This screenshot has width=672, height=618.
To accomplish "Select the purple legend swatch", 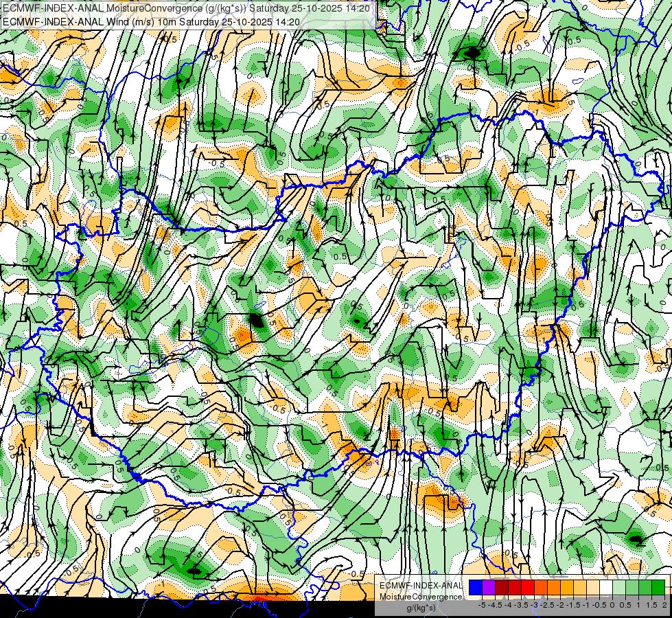I will tap(489, 587).
